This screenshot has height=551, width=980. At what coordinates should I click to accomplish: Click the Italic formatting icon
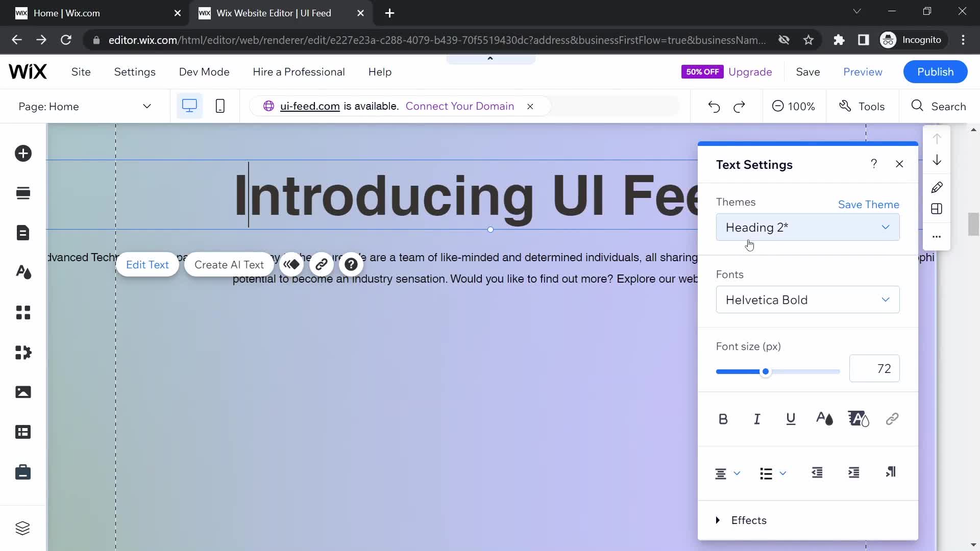pos(756,419)
